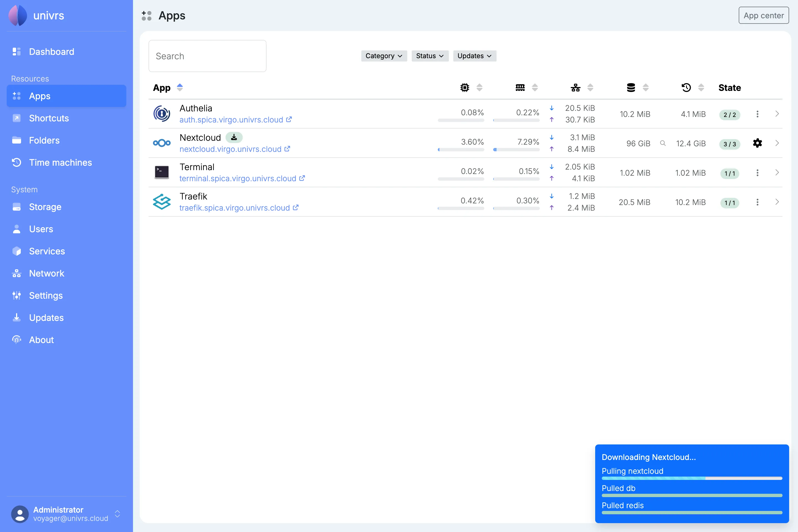798x532 pixels.
Task: Sort by network traffic column icon
Action: [576, 88]
